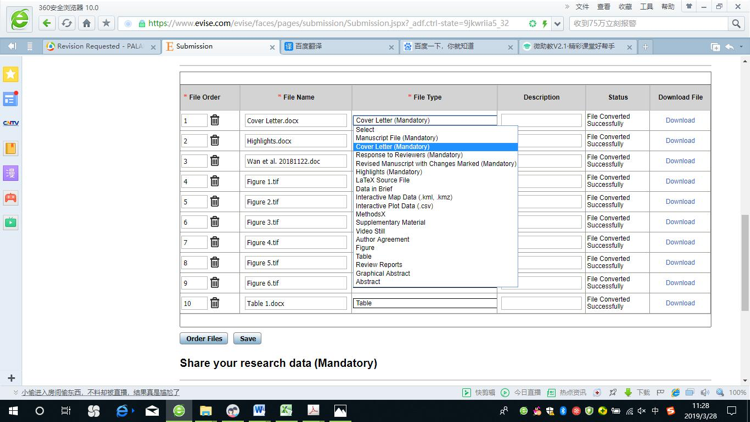The image size is (750, 422).
Task: Go to the browser home page
Action: [86, 23]
